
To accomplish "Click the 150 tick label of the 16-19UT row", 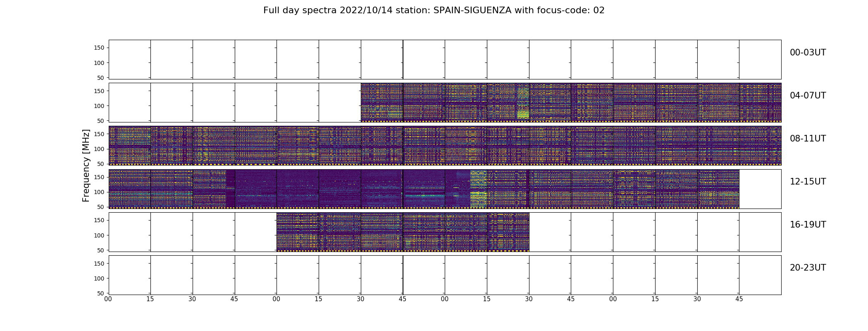I will tap(99, 220).
